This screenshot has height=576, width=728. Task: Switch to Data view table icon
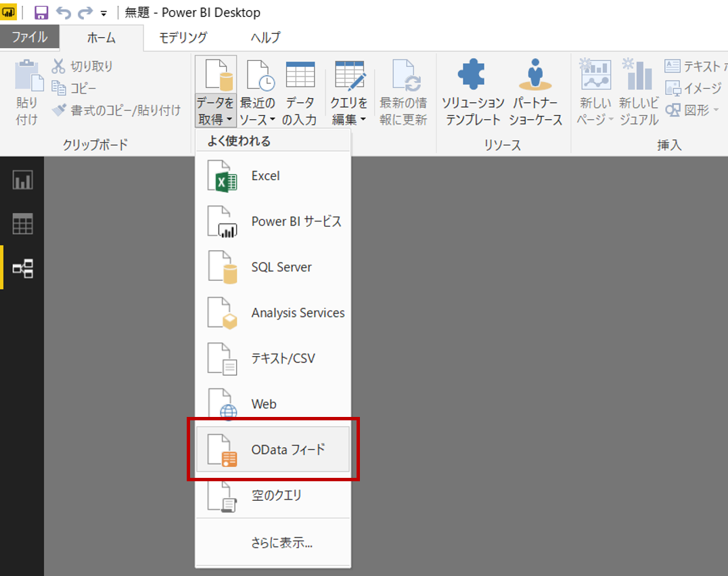[22, 224]
